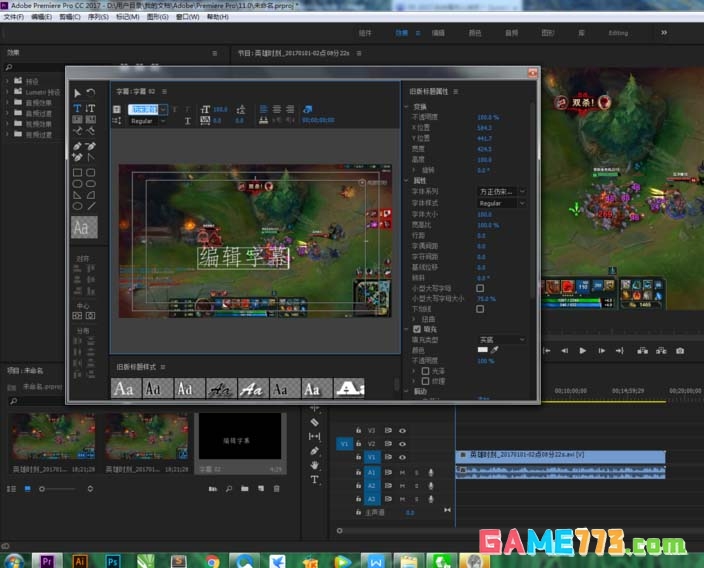This screenshot has width=704, height=568.
Task: Toggle V3 track visibility eye
Action: tap(402, 431)
